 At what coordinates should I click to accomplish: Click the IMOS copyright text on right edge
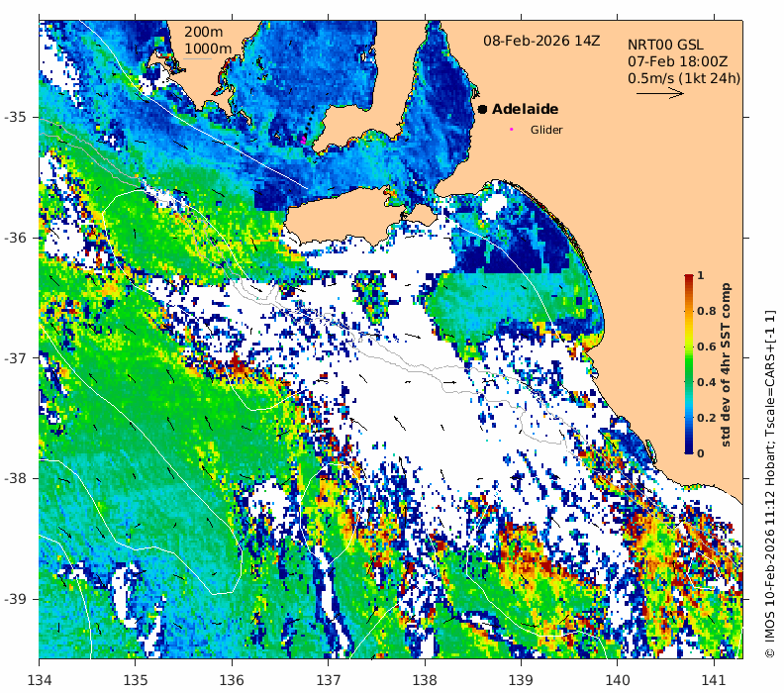(x=770, y=484)
